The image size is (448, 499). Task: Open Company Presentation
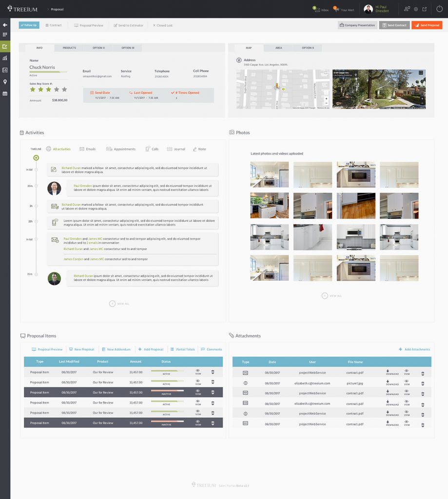[357, 25]
